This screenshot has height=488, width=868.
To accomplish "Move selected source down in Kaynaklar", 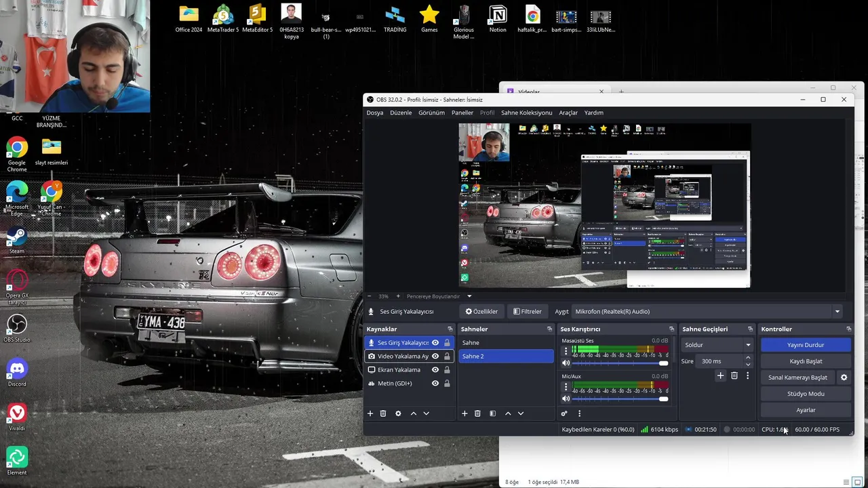I will pos(427,413).
